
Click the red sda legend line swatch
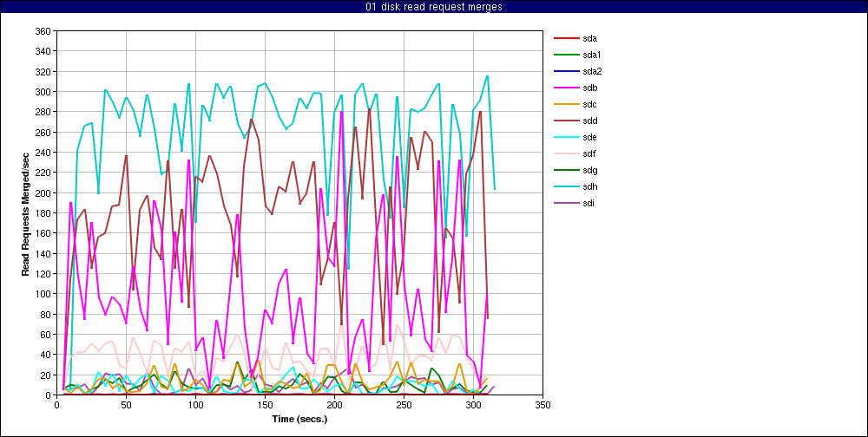pyautogui.click(x=565, y=39)
